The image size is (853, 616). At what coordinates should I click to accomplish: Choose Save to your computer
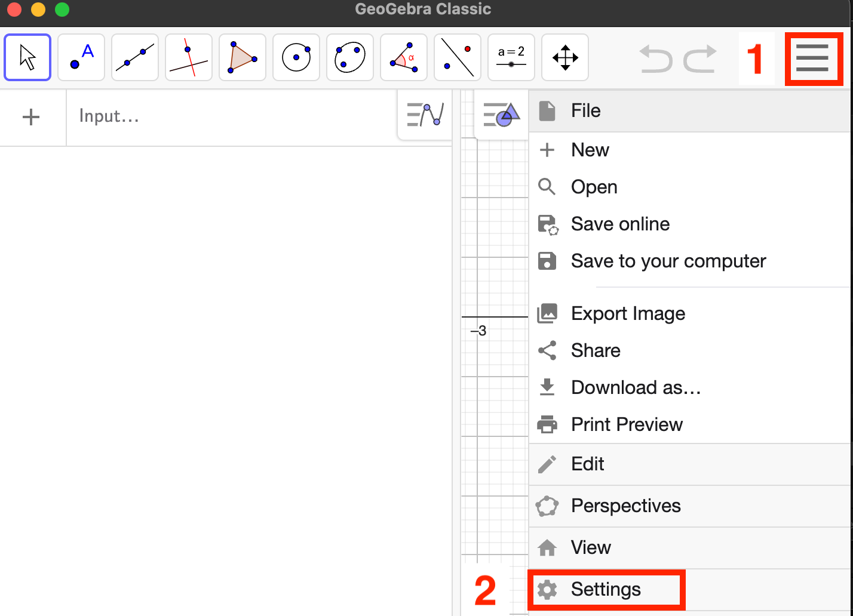point(690,261)
